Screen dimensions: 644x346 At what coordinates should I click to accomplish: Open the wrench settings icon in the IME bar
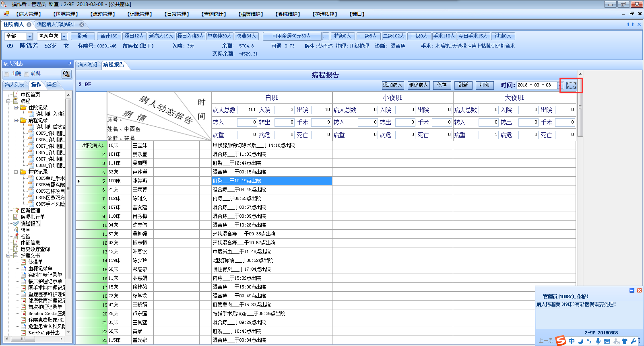coord(634,341)
